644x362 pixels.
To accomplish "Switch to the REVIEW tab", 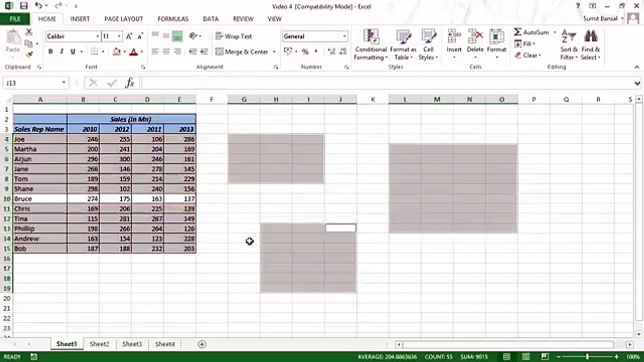I will (x=243, y=19).
